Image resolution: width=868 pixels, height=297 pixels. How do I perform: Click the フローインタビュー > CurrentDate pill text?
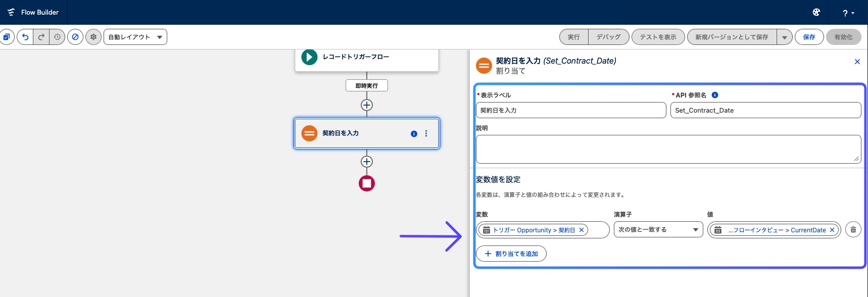pyautogui.click(x=777, y=230)
